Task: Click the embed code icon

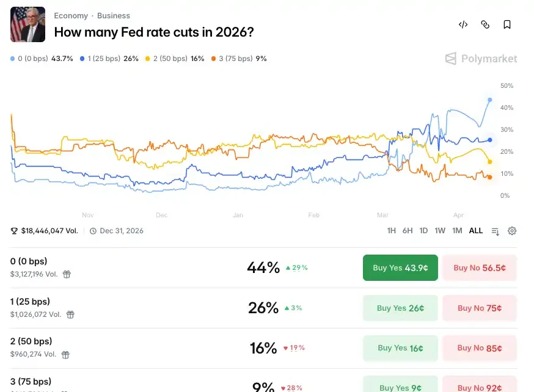Action: (x=463, y=24)
